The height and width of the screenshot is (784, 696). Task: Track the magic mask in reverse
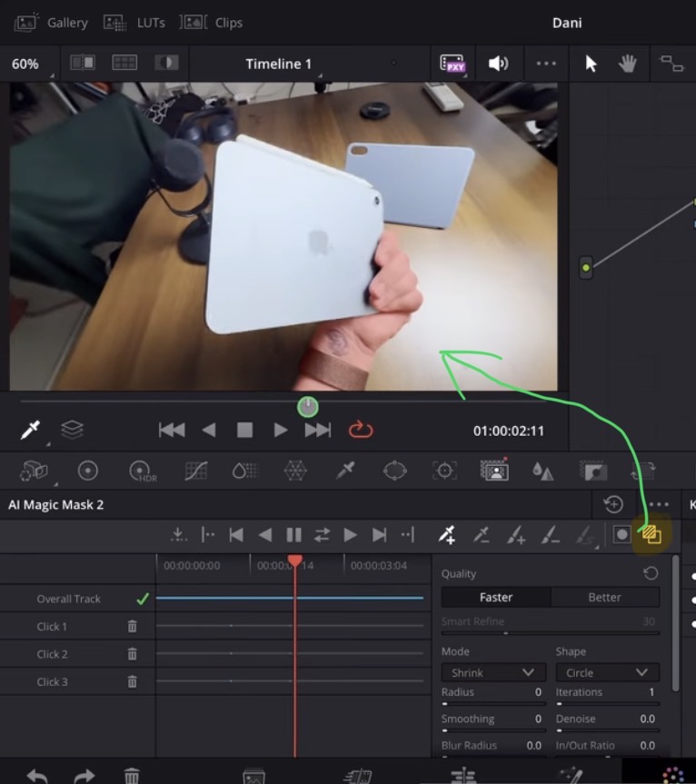pos(265,535)
